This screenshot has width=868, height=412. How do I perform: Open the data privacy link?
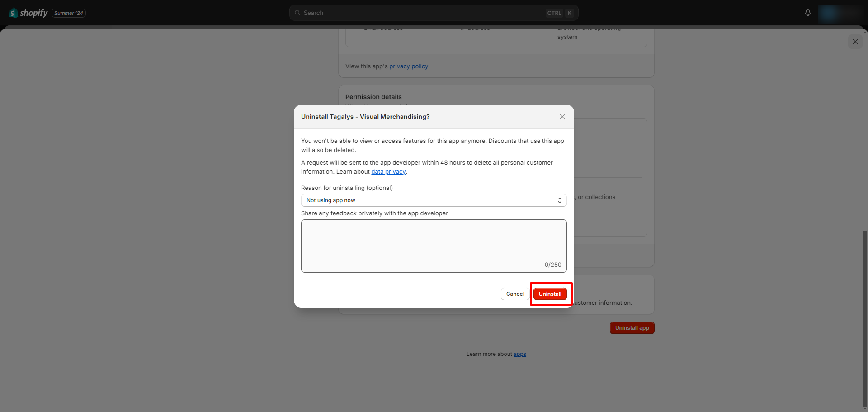pos(388,172)
